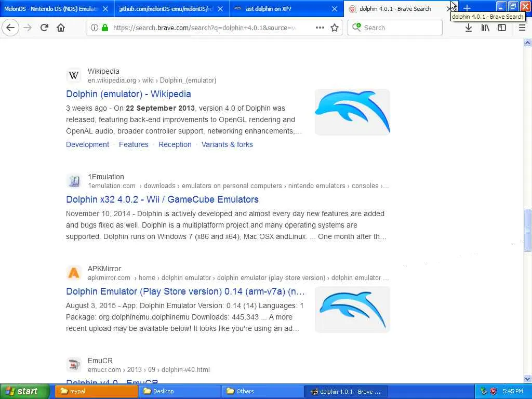Jump to Reception section link
The height and width of the screenshot is (399, 532).
(175, 144)
